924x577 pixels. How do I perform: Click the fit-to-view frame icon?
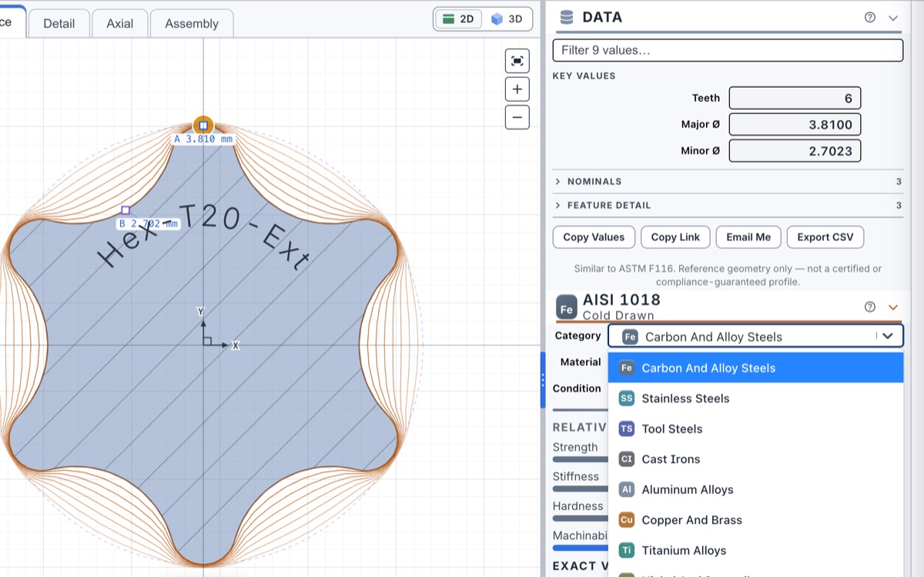517,61
